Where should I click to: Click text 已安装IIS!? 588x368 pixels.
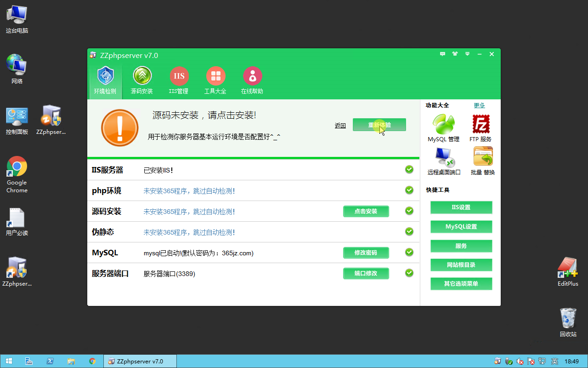pyautogui.click(x=158, y=170)
